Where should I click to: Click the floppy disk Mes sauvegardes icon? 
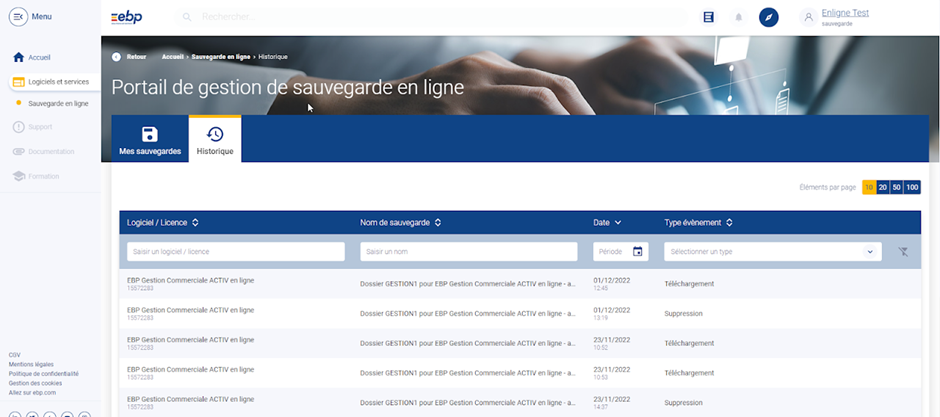point(150,134)
